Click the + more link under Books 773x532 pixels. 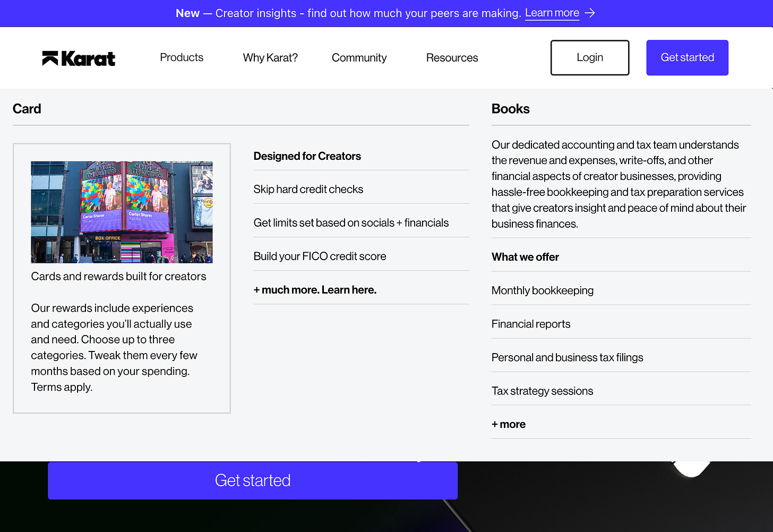coord(508,424)
